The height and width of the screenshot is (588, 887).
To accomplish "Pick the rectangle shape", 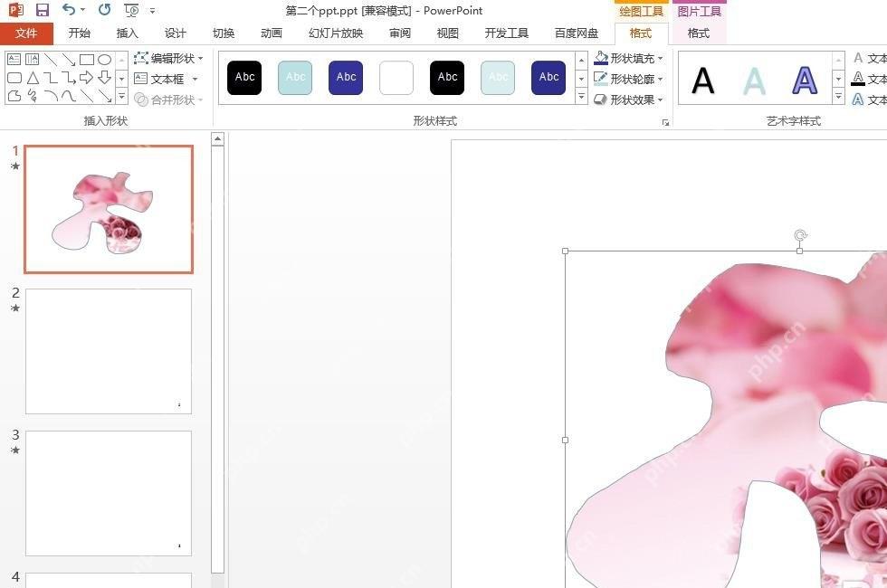I will coord(87,60).
